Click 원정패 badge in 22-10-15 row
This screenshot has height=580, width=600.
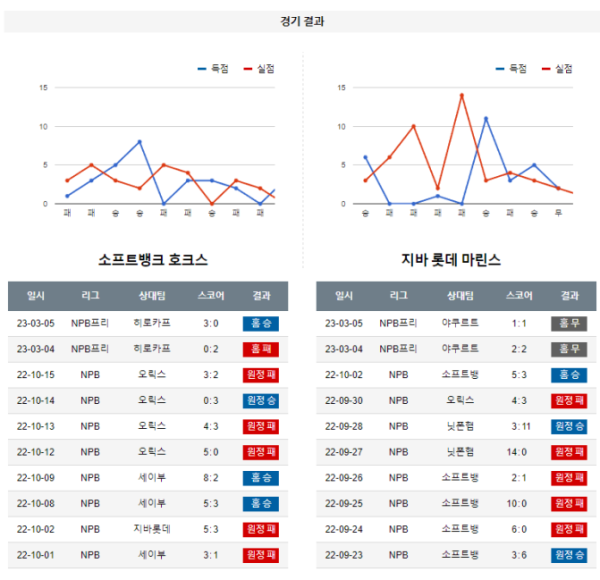click(261, 375)
